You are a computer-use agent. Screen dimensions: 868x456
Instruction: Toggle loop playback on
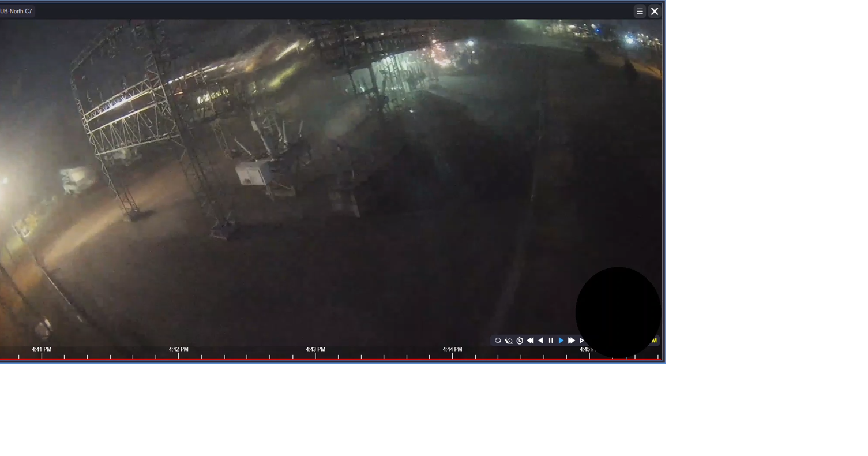[497, 340]
